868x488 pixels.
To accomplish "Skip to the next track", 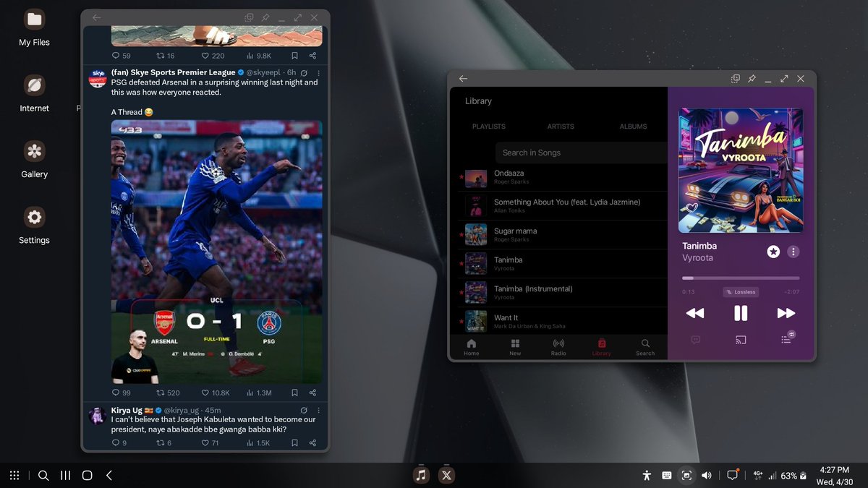I will [786, 313].
